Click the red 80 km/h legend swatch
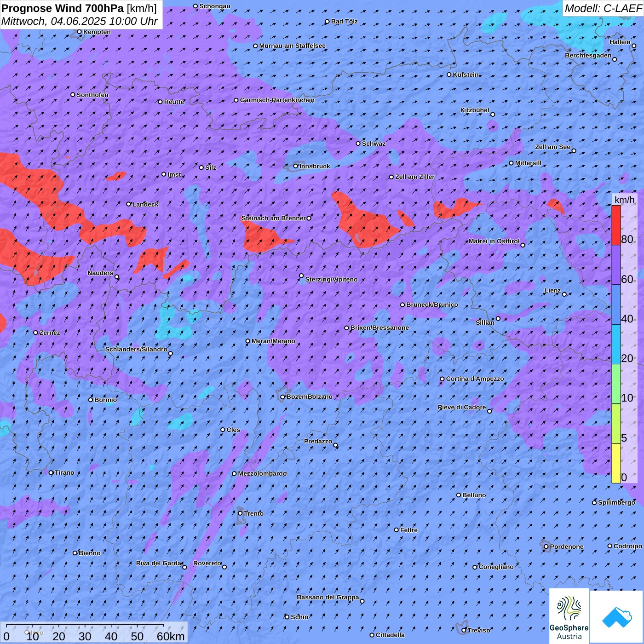 [x=616, y=225]
